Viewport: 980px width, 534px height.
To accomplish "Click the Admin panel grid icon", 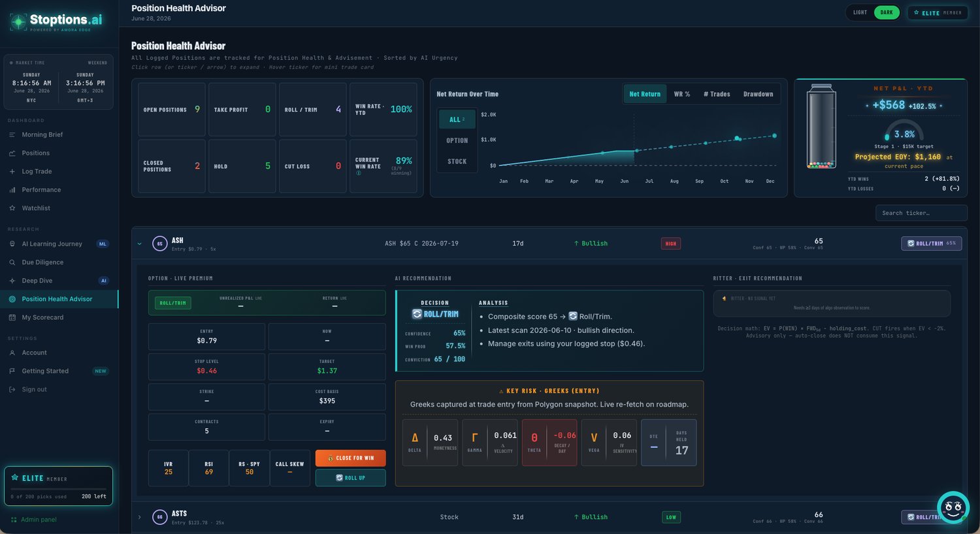I will point(14,520).
